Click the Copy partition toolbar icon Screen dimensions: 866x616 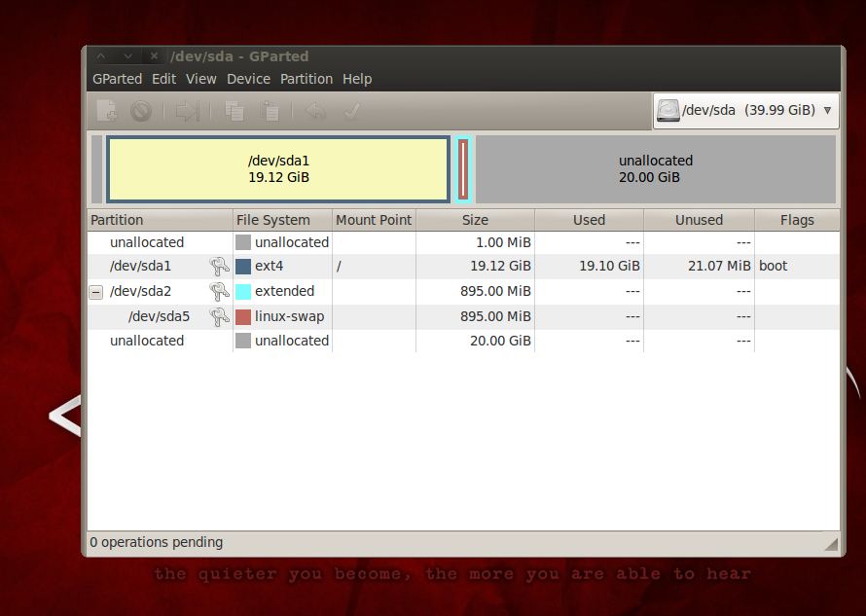pyautogui.click(x=235, y=111)
